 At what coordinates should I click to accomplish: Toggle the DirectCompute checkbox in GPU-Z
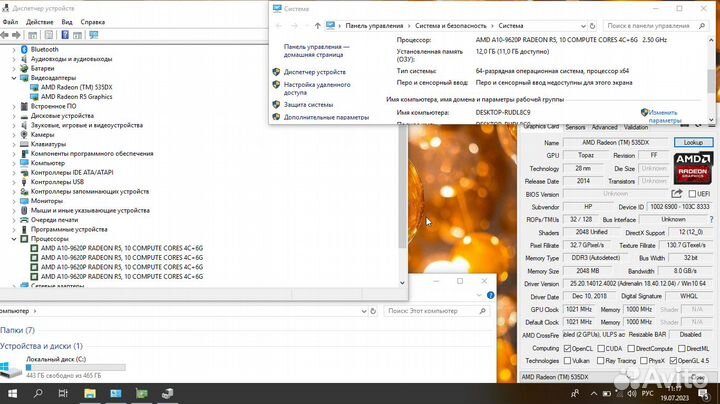click(631, 349)
